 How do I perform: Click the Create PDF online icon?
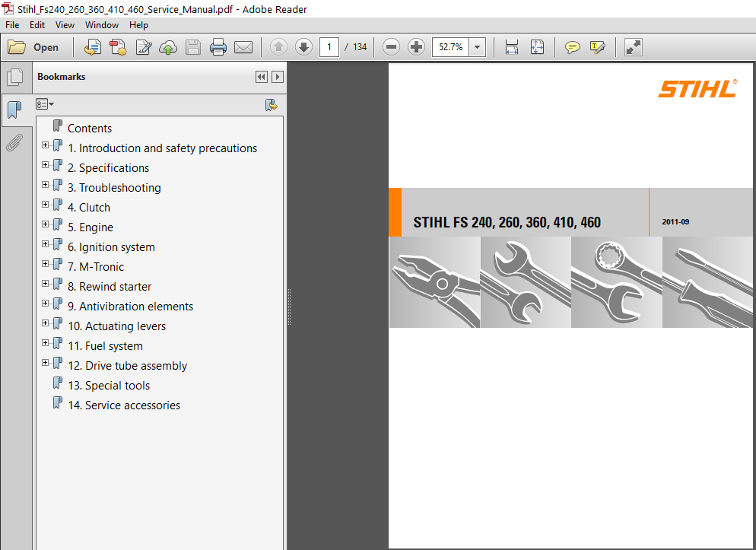pos(118,46)
